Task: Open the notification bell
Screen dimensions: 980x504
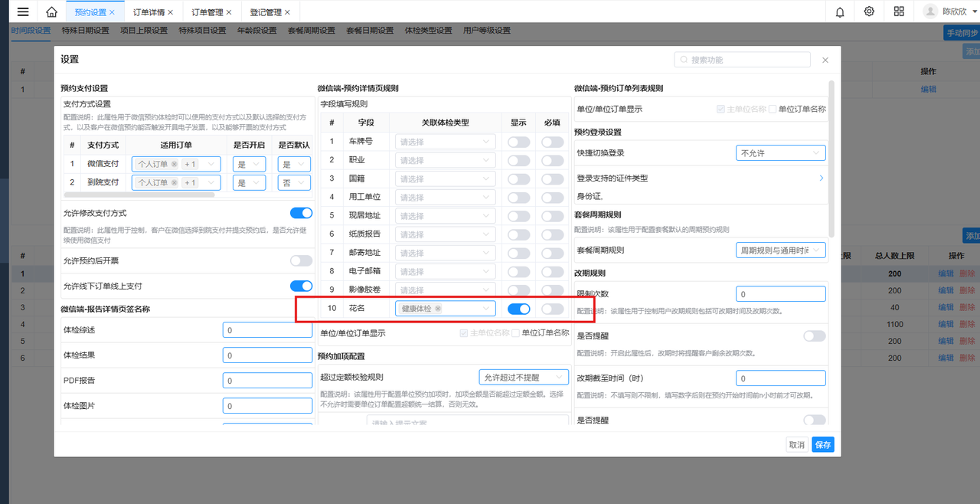Action: click(840, 12)
